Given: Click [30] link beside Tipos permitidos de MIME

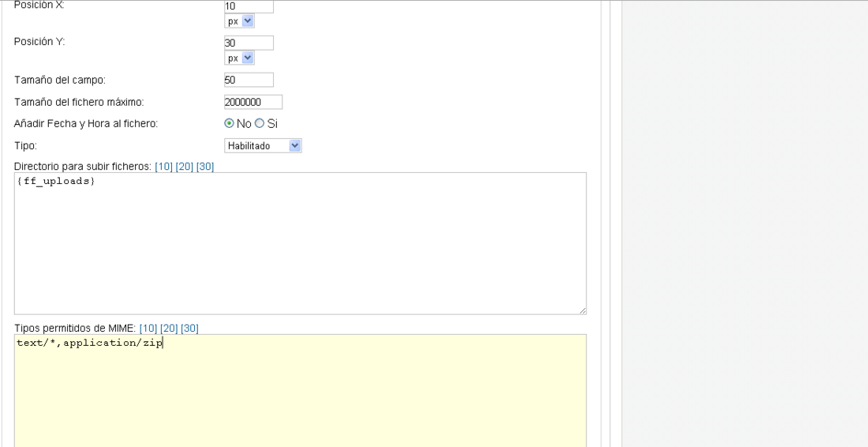Looking at the screenshot, I should click(x=189, y=329).
